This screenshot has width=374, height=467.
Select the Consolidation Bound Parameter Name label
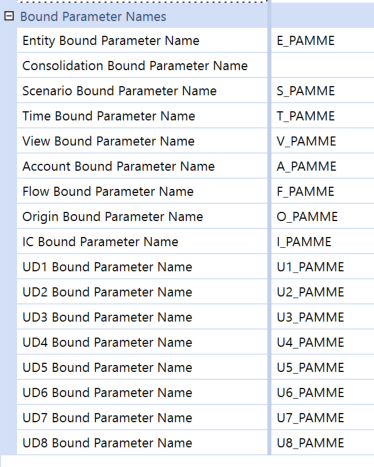[x=135, y=66]
